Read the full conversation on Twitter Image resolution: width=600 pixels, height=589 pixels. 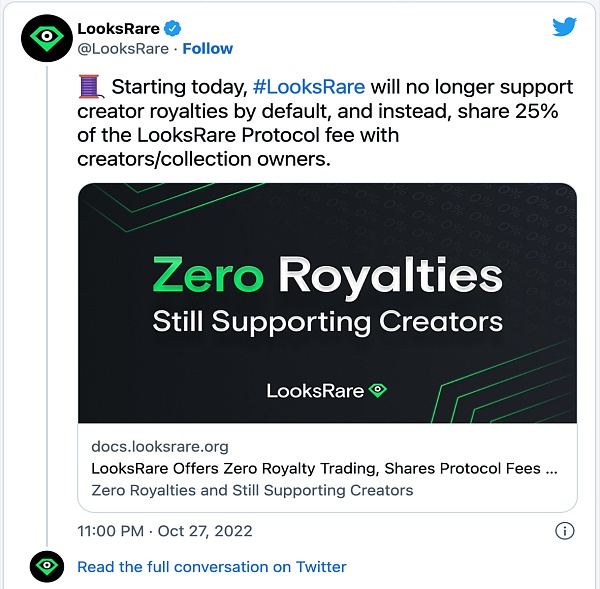(212, 566)
